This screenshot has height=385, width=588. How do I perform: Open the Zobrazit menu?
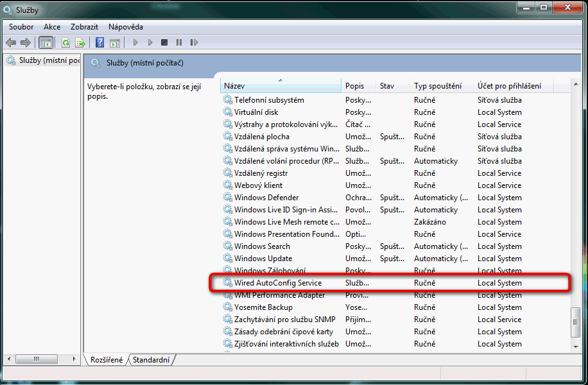pos(84,27)
